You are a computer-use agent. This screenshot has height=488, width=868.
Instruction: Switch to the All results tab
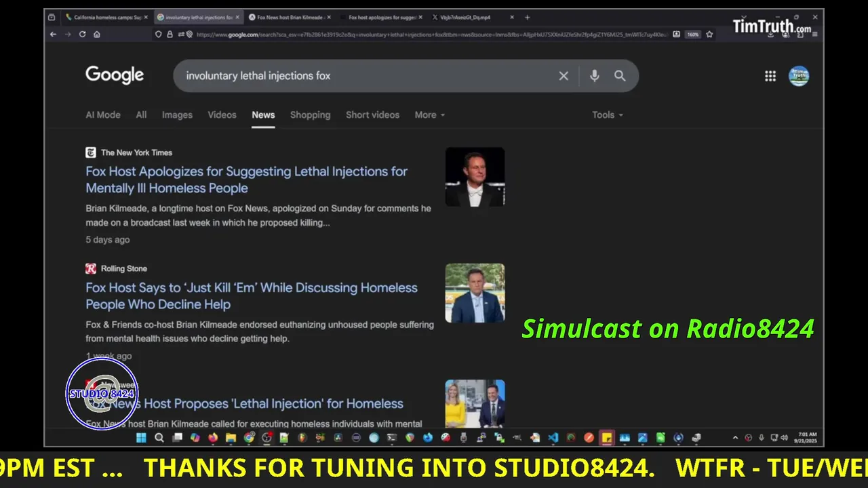pyautogui.click(x=141, y=115)
